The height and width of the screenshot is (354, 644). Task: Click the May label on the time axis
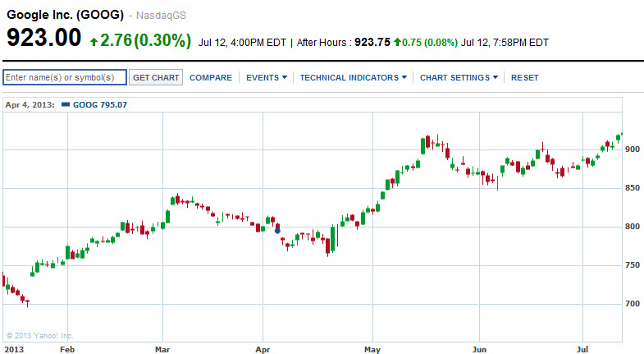coord(372,349)
